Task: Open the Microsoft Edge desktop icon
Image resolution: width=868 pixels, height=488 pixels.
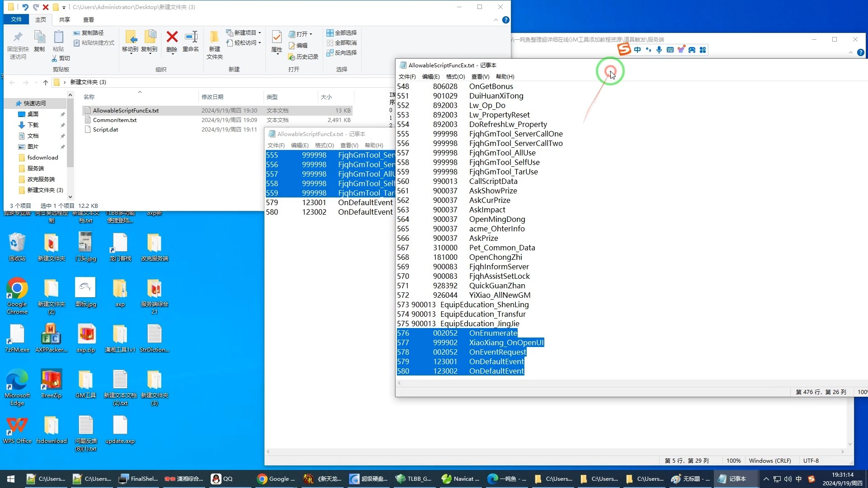Action: pos(17,387)
